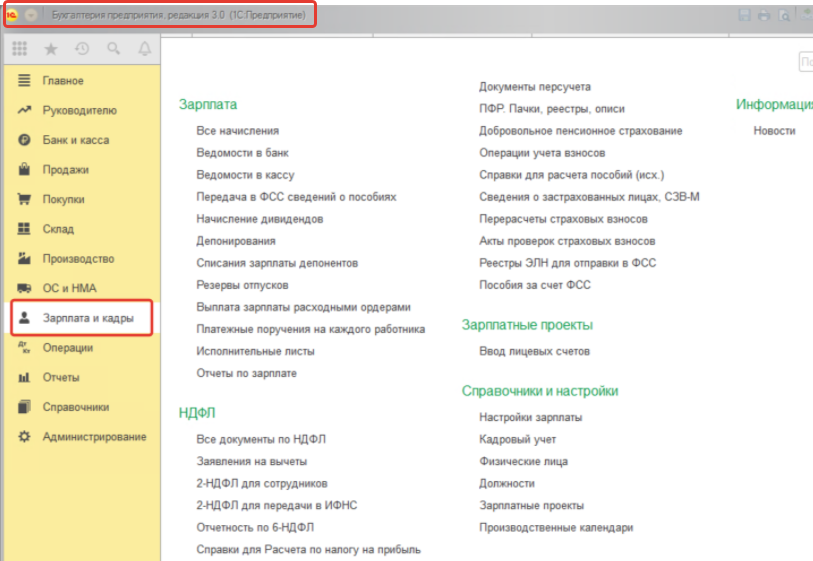This screenshot has height=561, width=813.
Task: Open Справки для расчета пособий (исх.)
Action: (x=571, y=175)
